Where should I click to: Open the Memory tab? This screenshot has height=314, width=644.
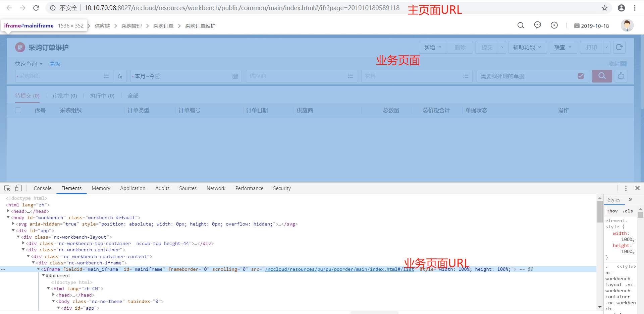pyautogui.click(x=101, y=188)
